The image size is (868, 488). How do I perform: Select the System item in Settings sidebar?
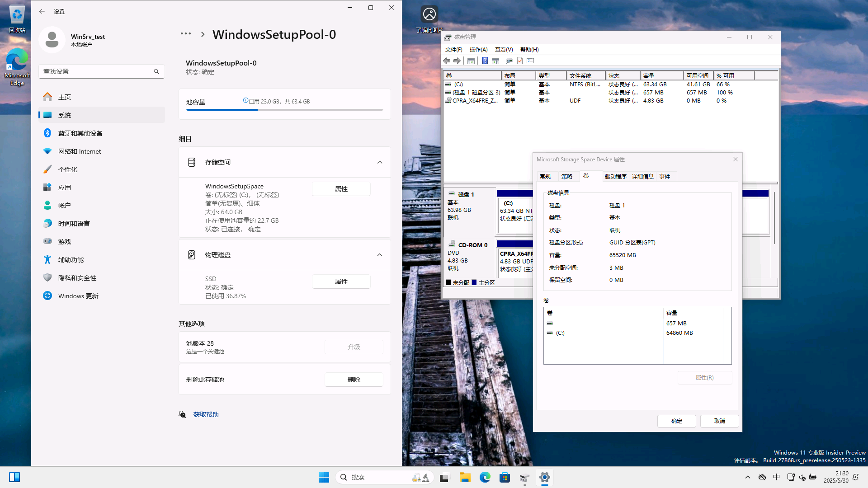coord(102,115)
